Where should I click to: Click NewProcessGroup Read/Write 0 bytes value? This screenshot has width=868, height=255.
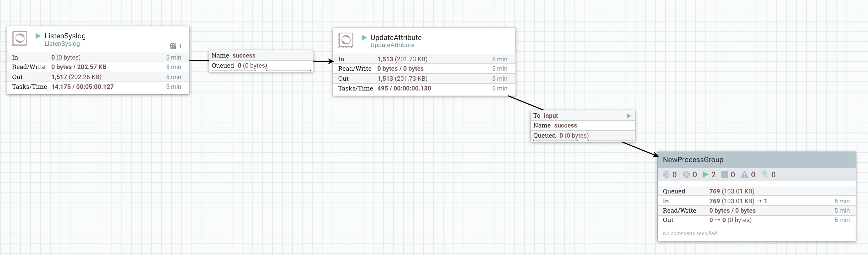(732, 211)
